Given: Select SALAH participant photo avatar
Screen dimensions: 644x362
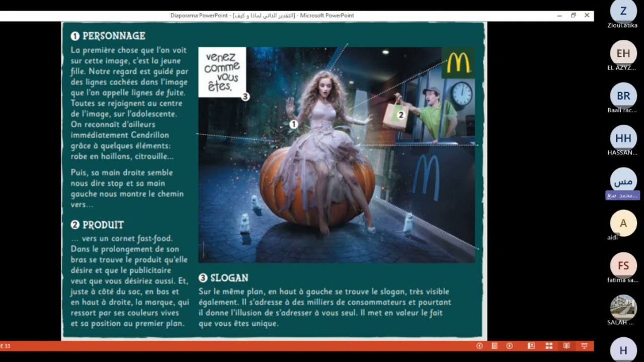Looking at the screenshot, I should (623, 308).
